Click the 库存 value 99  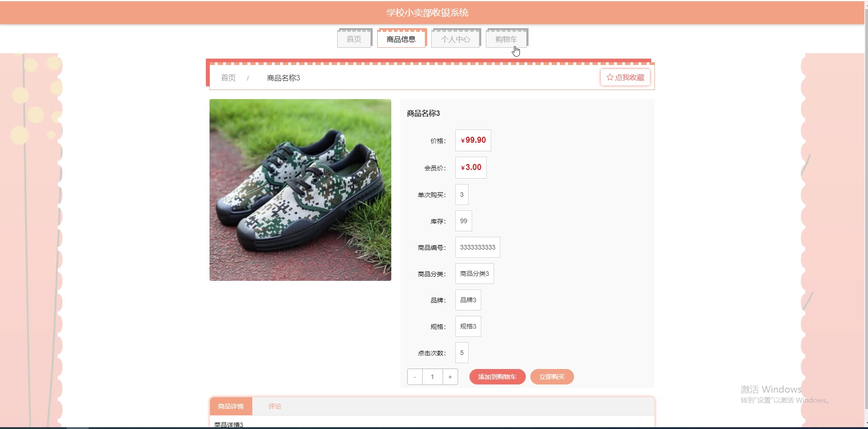(x=464, y=221)
